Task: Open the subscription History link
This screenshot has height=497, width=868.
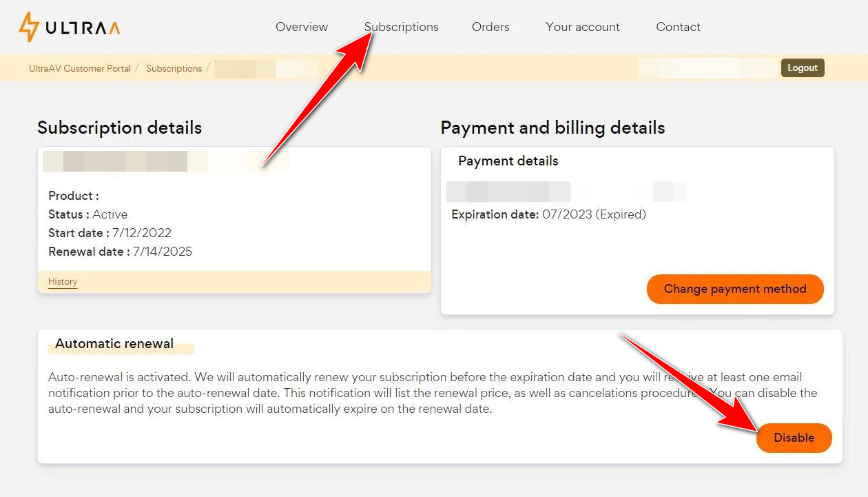Action: point(63,281)
